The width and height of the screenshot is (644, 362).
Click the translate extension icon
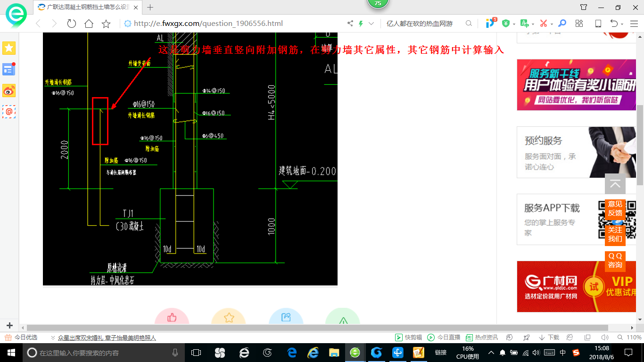click(524, 24)
